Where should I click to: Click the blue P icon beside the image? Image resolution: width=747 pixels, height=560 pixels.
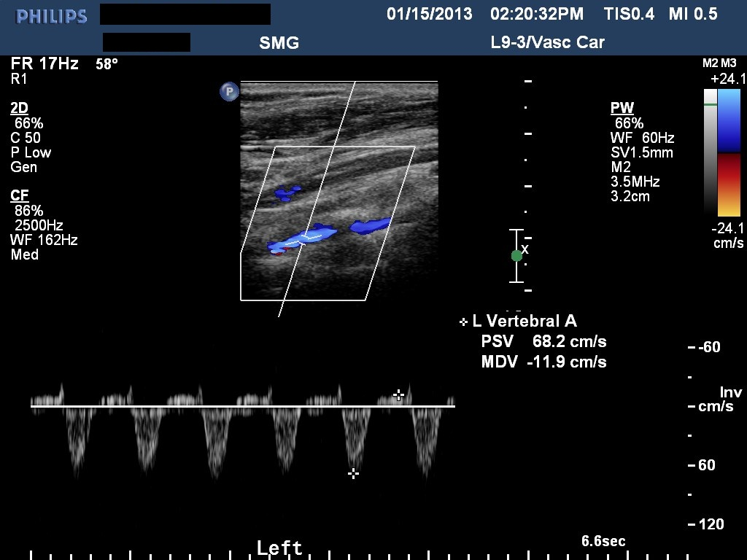229,92
